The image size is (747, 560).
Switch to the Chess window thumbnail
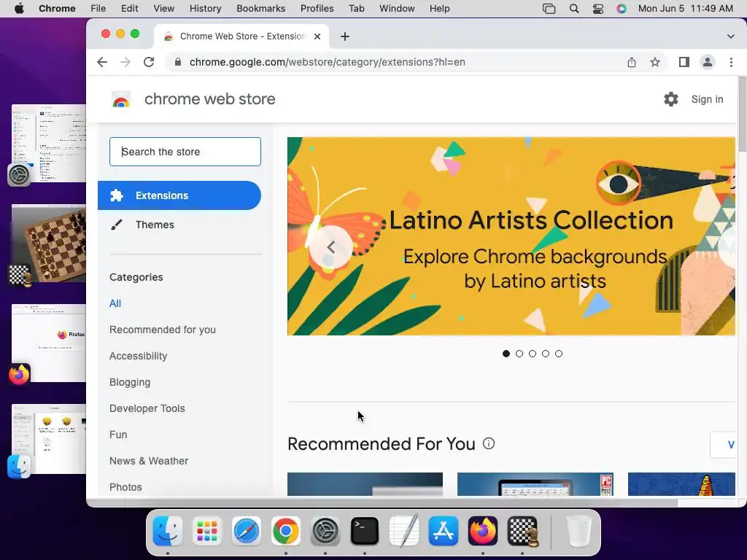(x=49, y=244)
